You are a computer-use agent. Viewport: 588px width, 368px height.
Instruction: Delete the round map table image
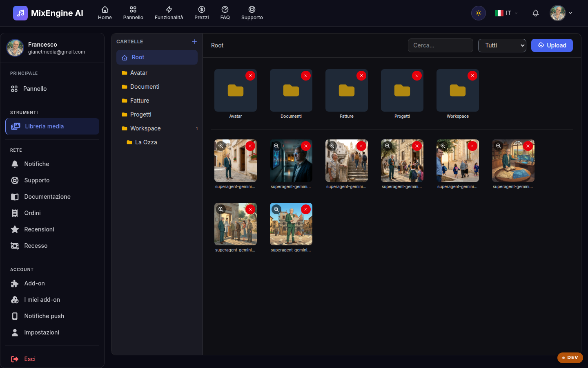tap(528, 146)
